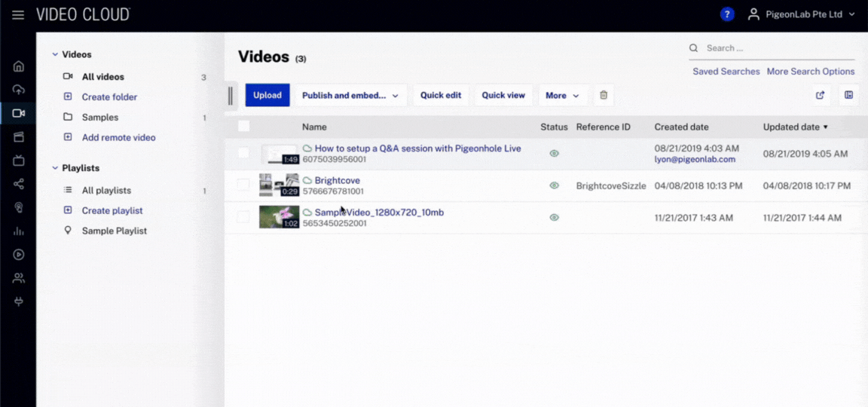Image resolution: width=868 pixels, height=407 pixels.
Task: Click the Create folder link
Action: click(x=109, y=97)
